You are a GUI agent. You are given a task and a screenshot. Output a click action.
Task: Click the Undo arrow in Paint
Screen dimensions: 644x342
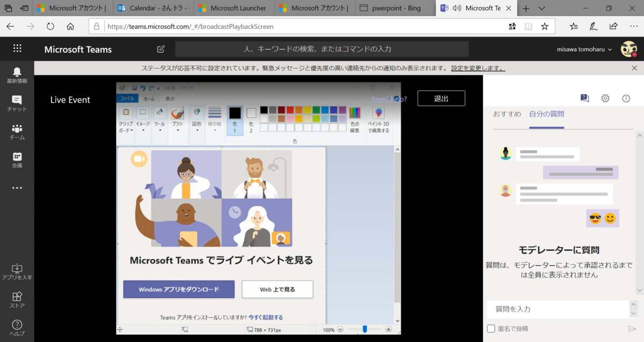[x=143, y=87]
